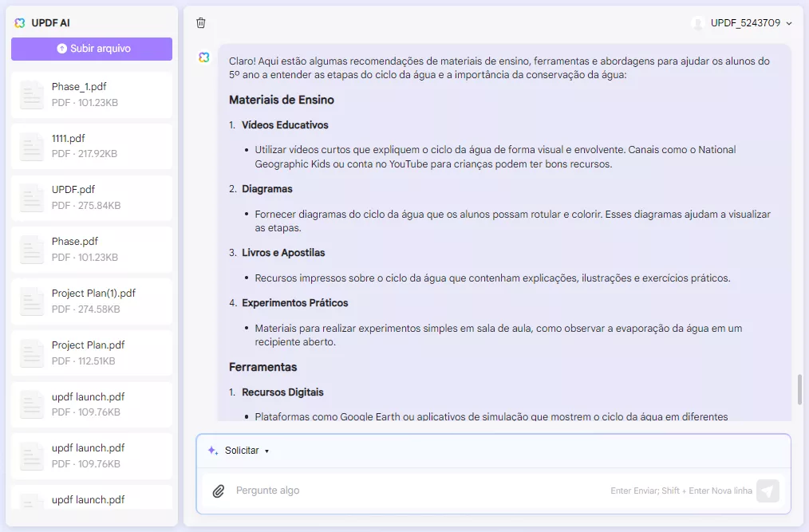Click the 275.84KB file size text

(x=99, y=205)
